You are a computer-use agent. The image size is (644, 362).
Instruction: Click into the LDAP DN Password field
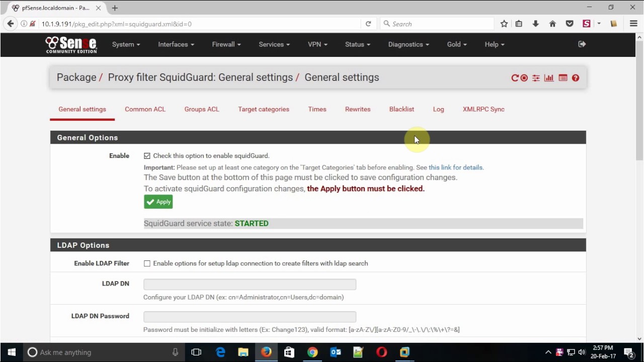pos(250,317)
